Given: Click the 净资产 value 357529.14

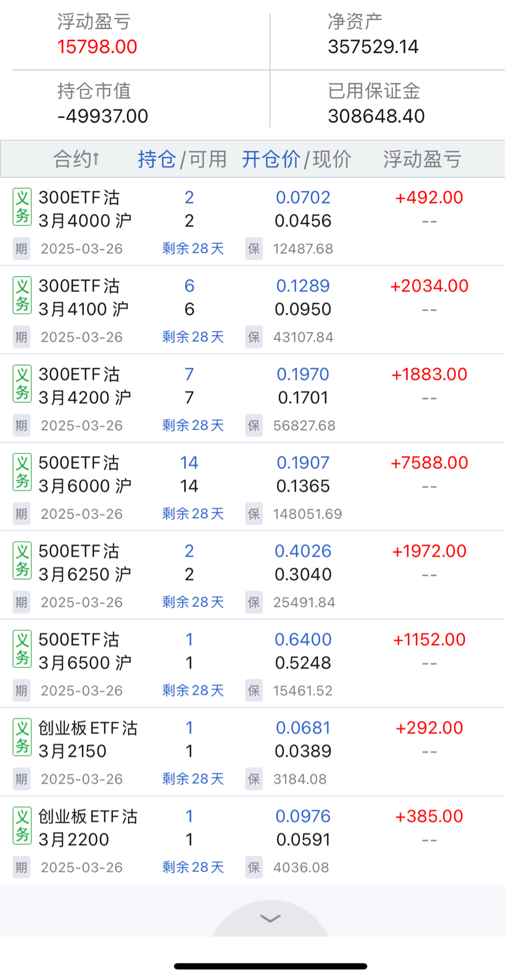Looking at the screenshot, I should pyautogui.click(x=373, y=47).
